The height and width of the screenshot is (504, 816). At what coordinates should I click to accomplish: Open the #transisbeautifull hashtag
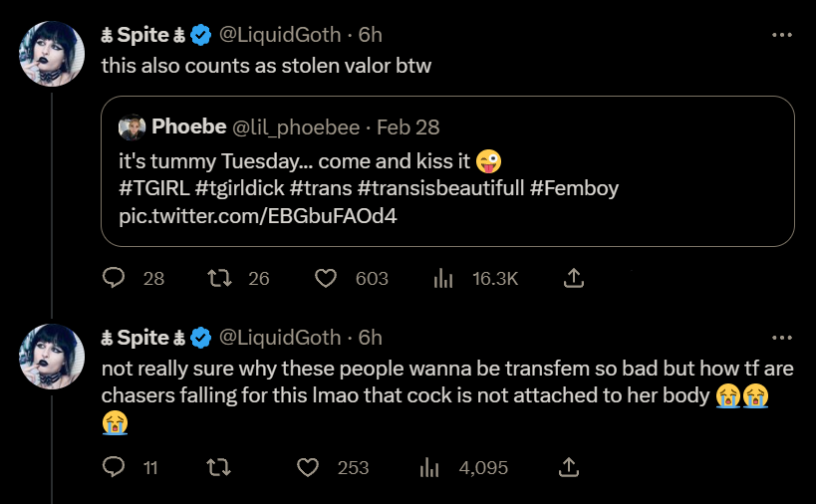440,188
